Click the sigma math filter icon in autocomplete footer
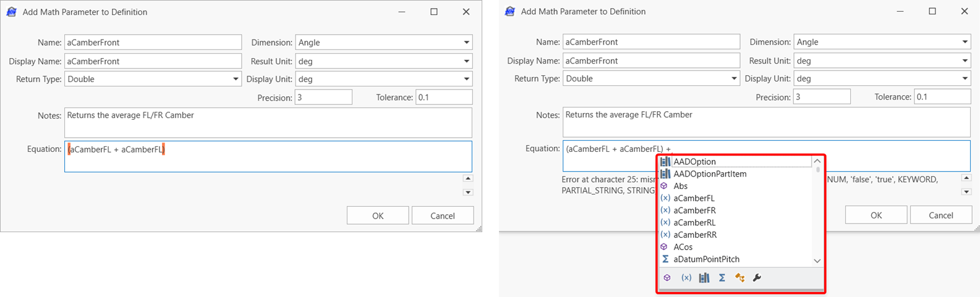This screenshot has width=980, height=297. (722, 278)
